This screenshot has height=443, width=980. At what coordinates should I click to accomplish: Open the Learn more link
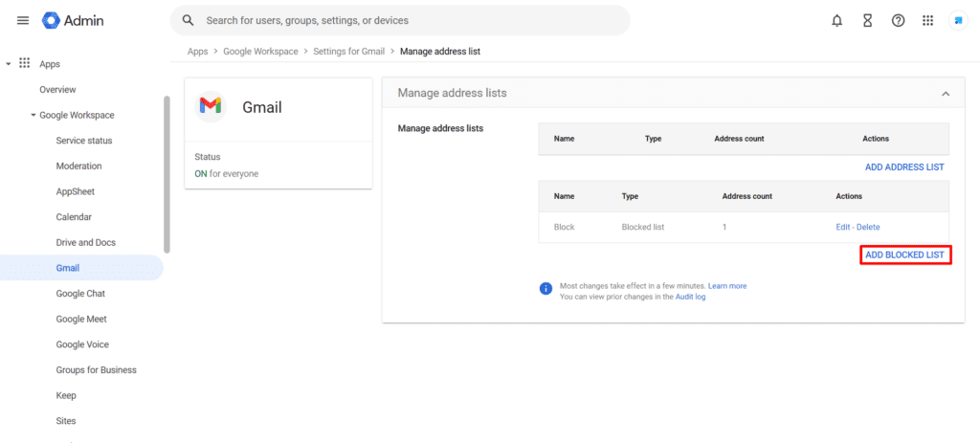[x=727, y=286]
